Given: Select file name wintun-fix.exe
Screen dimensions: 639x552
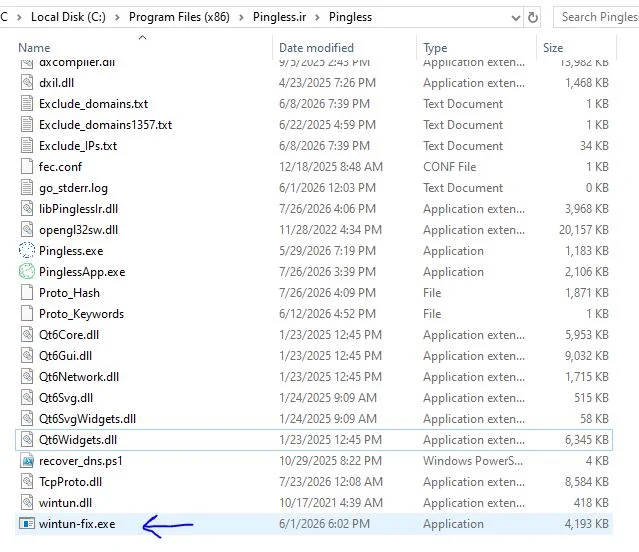Looking at the screenshot, I should (x=77, y=524).
